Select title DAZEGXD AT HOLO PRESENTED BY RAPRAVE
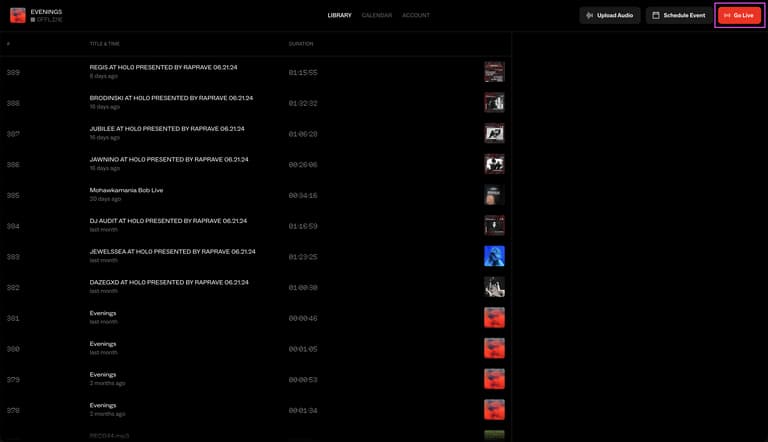This screenshot has width=768, height=442. click(x=168, y=282)
